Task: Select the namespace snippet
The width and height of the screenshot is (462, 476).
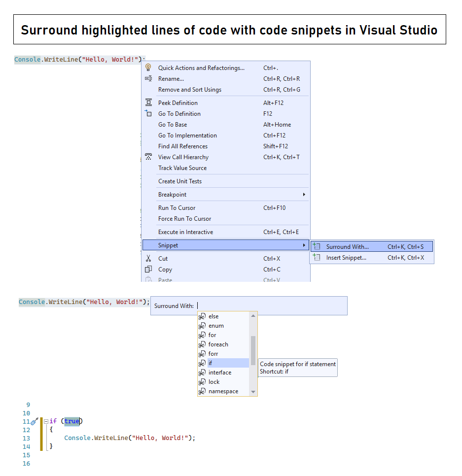Action: [223, 392]
